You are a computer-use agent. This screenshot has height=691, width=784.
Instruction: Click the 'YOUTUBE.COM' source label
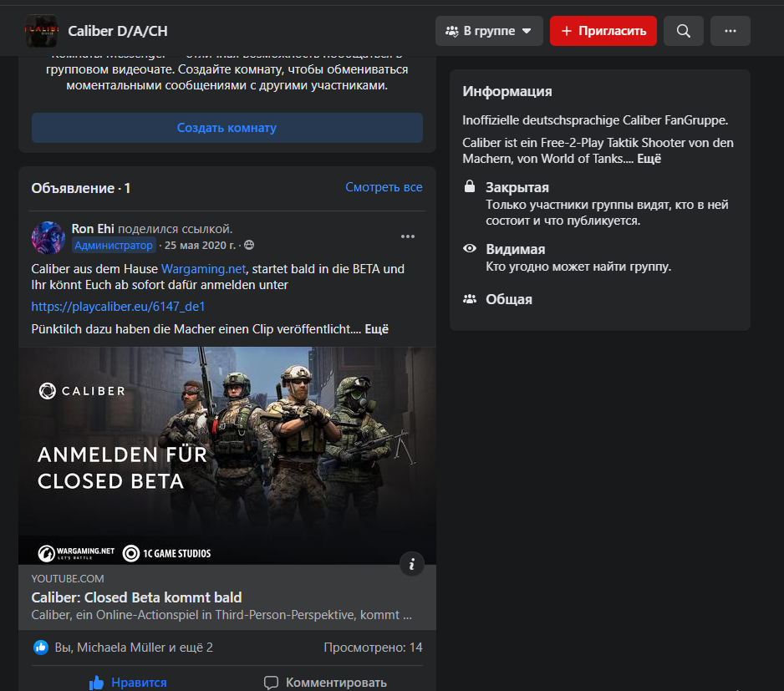coord(68,578)
